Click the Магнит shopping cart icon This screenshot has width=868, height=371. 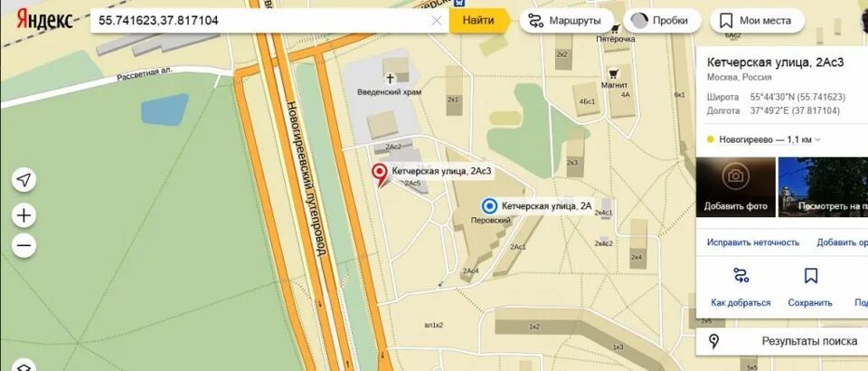613,73
